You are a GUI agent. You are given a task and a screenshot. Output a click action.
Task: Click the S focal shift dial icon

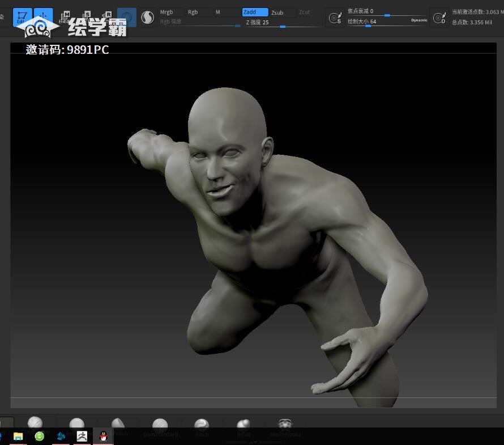click(x=335, y=18)
